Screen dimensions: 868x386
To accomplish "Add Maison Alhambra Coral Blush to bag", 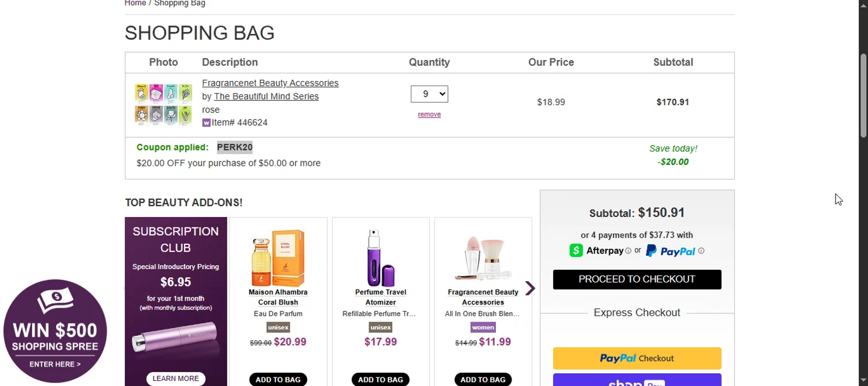I will coord(278,380).
